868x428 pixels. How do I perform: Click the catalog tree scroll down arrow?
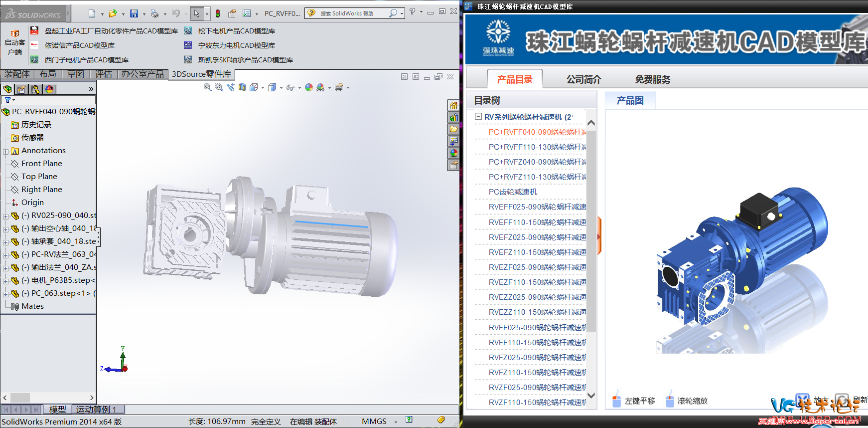point(591,396)
